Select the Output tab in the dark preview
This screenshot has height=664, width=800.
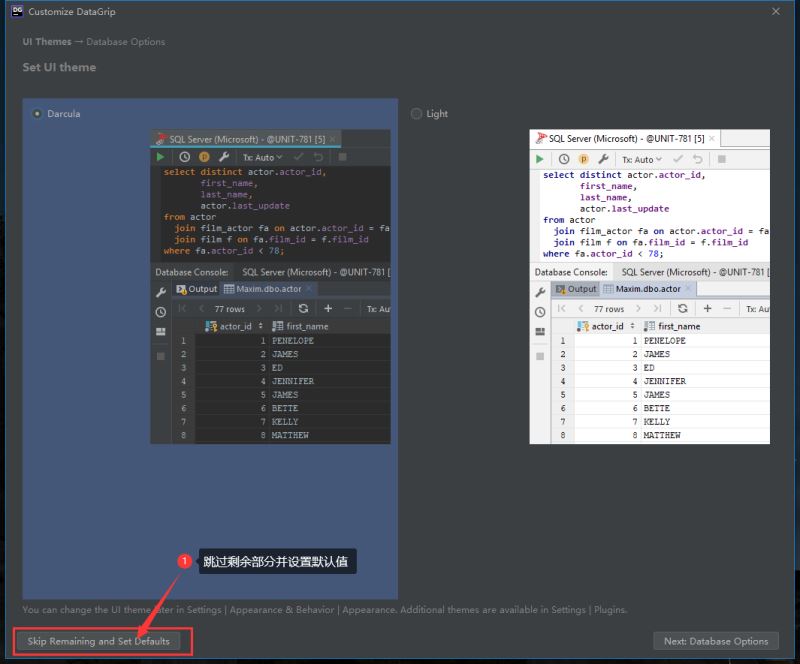203,288
